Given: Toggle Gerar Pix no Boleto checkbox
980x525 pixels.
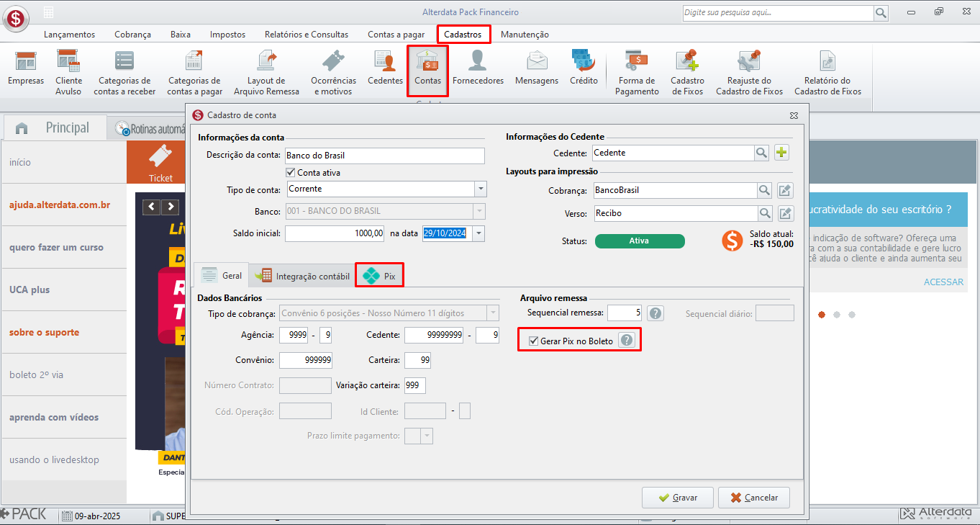Looking at the screenshot, I should coord(533,341).
